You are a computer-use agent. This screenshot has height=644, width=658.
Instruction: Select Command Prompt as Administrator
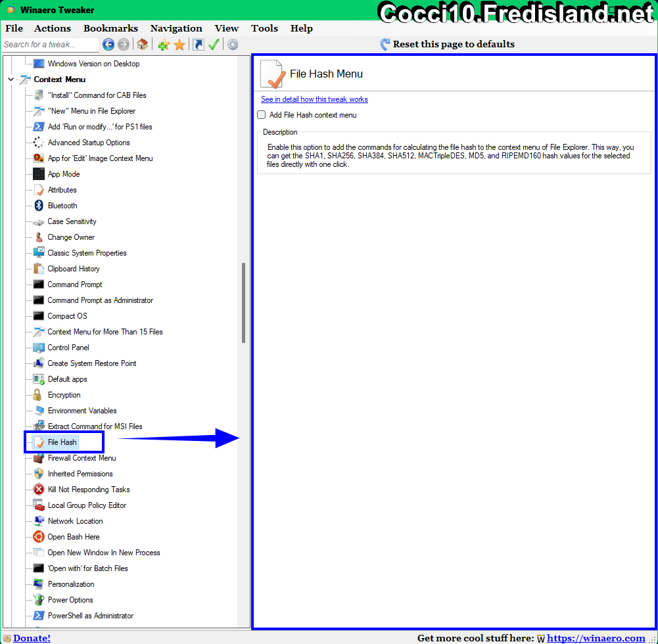(x=101, y=300)
